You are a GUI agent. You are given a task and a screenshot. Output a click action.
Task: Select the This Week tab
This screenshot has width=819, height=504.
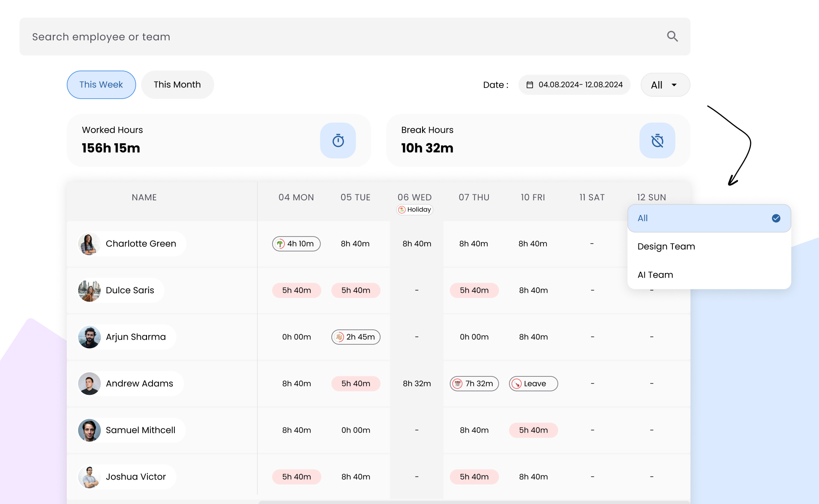click(101, 84)
